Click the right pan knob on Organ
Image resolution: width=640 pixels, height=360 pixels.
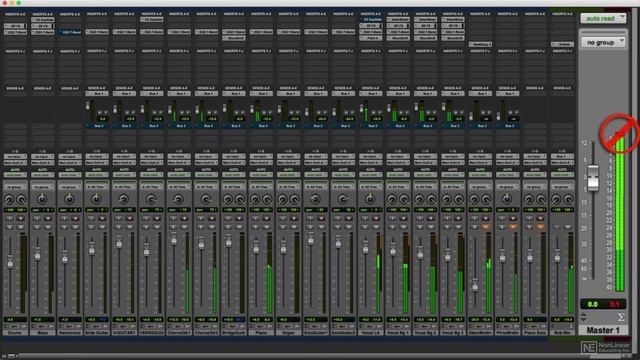(x=295, y=199)
